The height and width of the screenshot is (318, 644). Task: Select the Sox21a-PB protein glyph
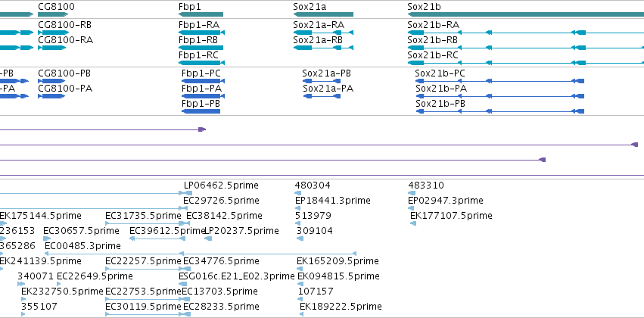point(322,81)
